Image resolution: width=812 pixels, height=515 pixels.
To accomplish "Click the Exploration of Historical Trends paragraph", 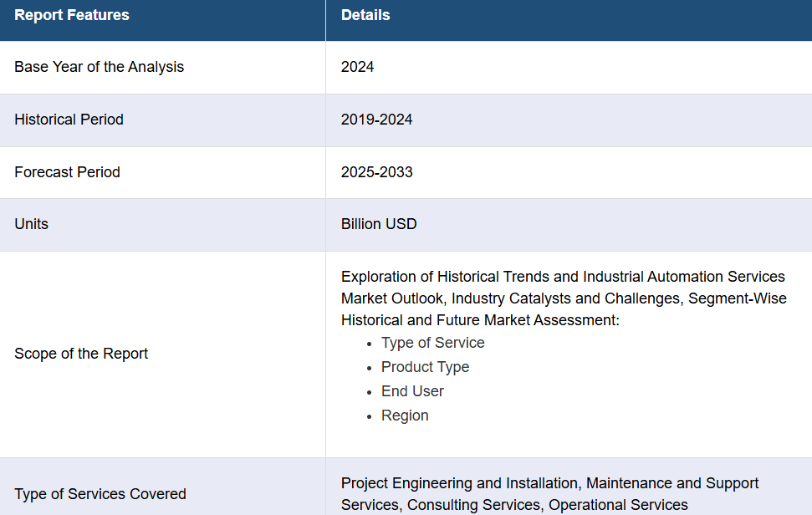I will (564, 298).
